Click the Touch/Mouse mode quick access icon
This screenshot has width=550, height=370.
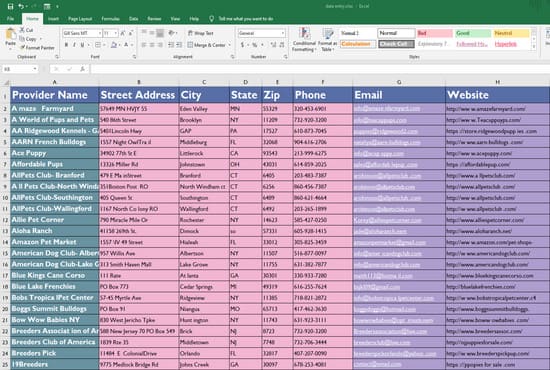click(47, 6)
